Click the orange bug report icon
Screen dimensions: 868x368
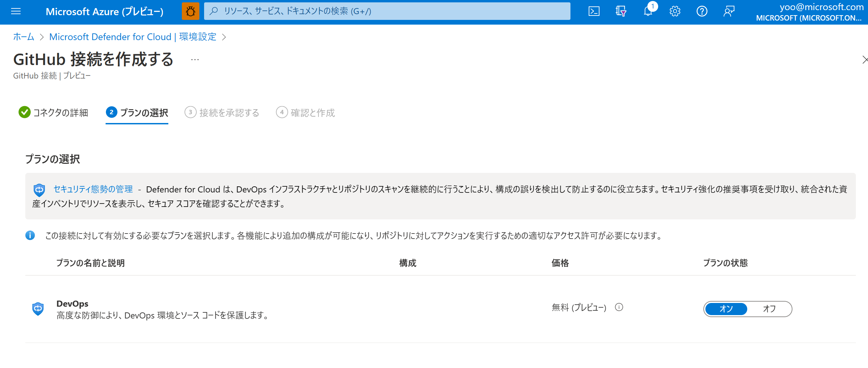tap(191, 11)
